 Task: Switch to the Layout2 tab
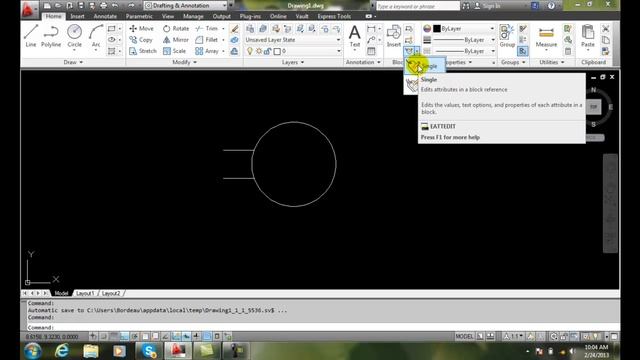point(111,293)
